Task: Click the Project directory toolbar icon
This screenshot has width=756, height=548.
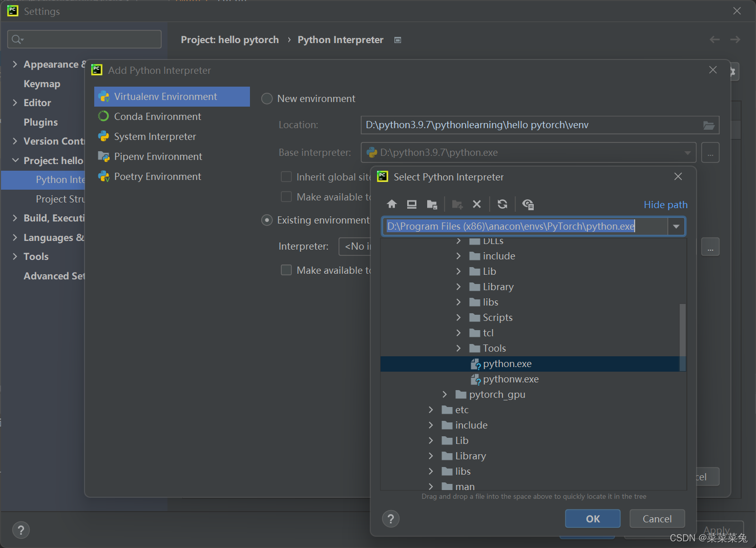Action: coord(432,205)
